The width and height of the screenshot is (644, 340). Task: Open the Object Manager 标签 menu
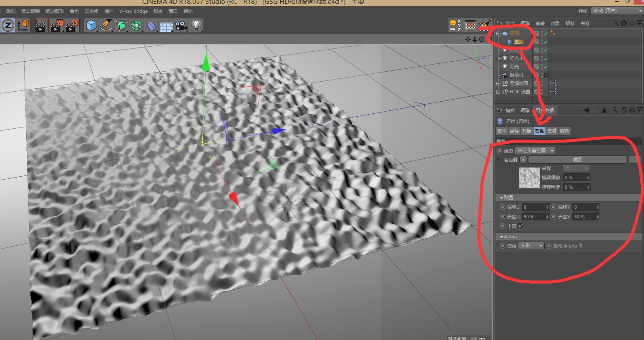tap(570, 23)
